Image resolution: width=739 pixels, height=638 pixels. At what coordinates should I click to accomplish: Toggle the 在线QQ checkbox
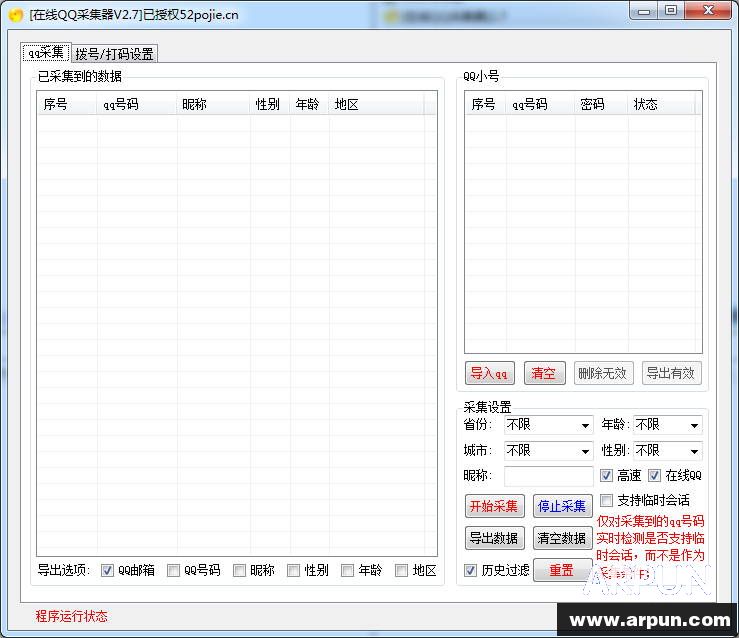(655, 475)
